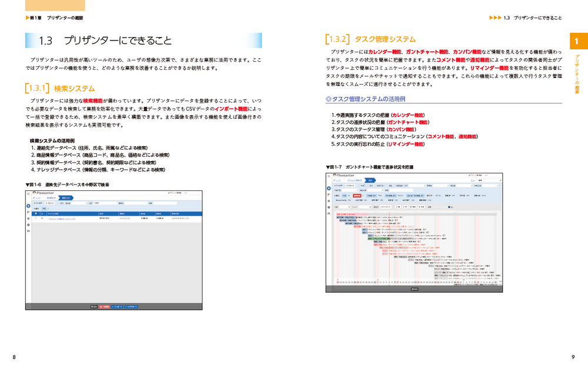The width and height of the screenshot is (588, 369).
Task: Click the gear icon in Gantt sidebar
Action: tap(329, 200)
